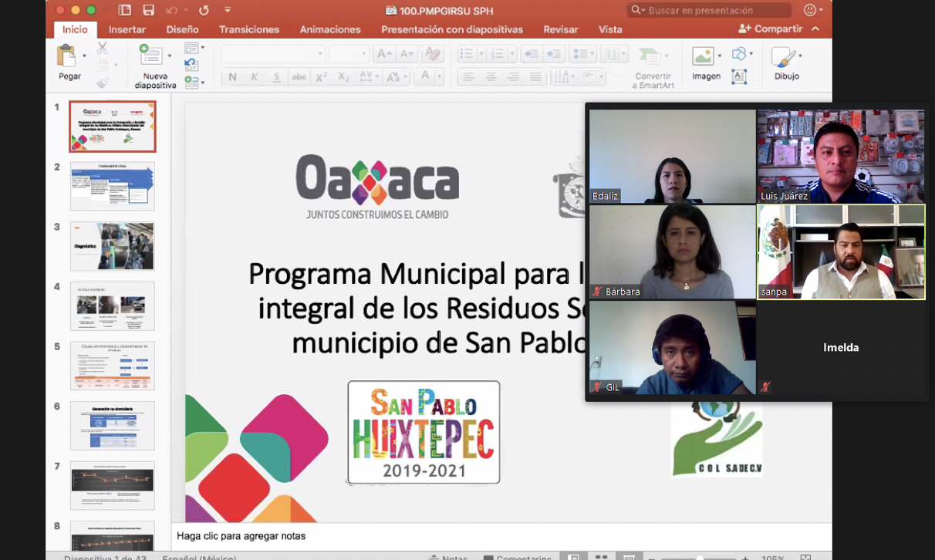Screen dimensions: 935x560
Task: Click the text box icon
Action: 739,76
